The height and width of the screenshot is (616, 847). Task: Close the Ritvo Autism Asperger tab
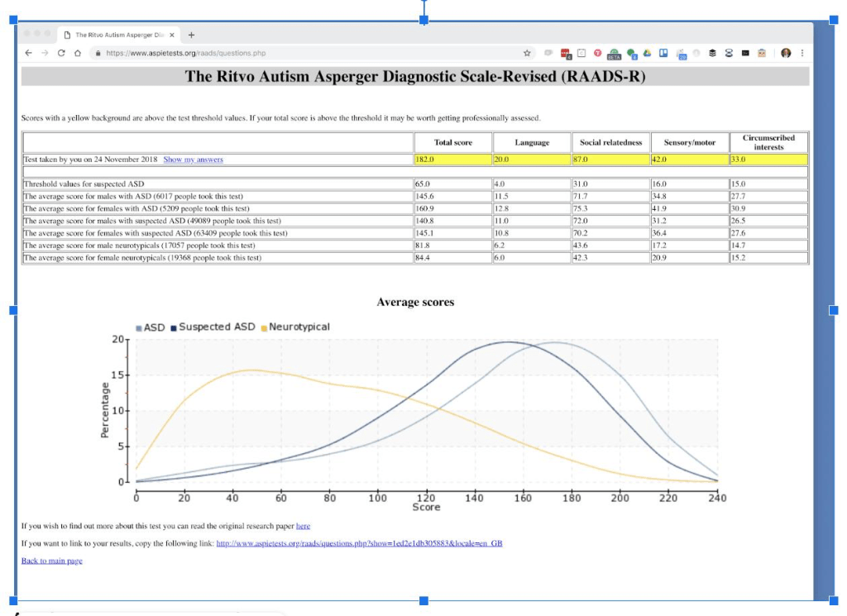172,35
